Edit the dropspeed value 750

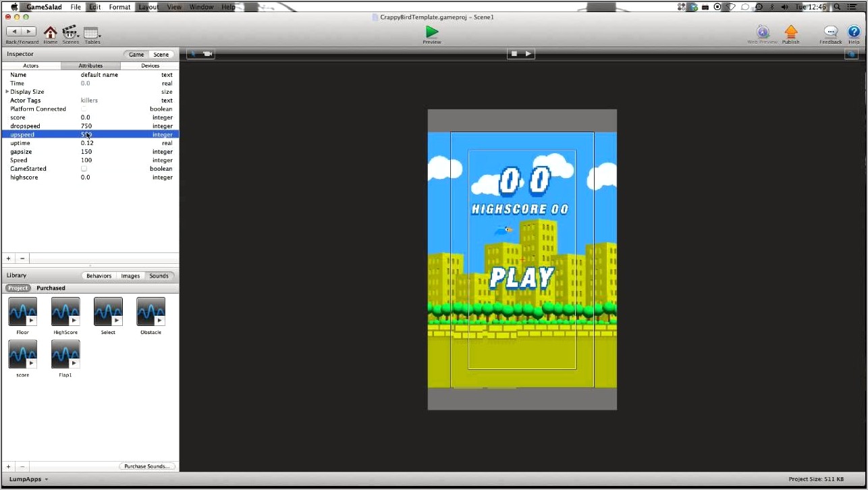pos(86,126)
